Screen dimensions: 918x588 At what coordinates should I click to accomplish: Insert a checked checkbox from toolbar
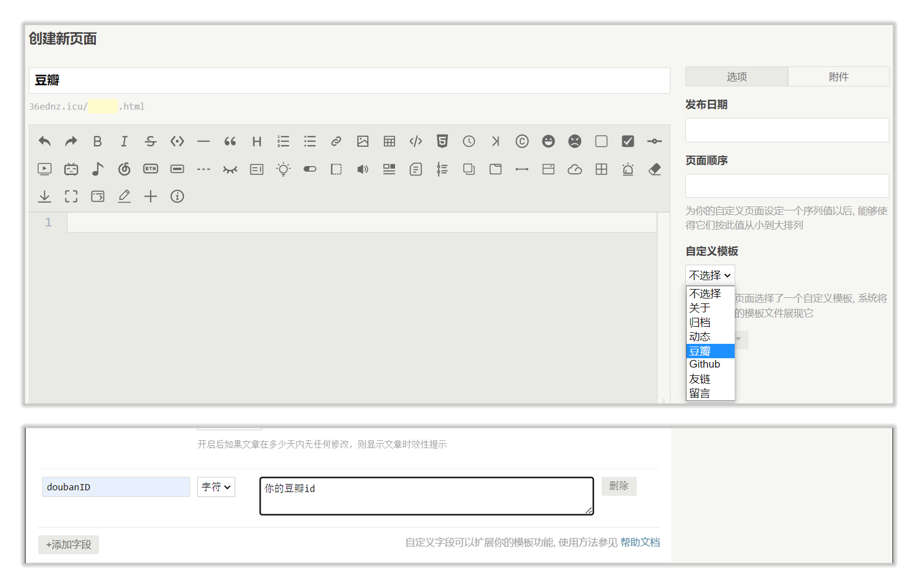point(628,142)
